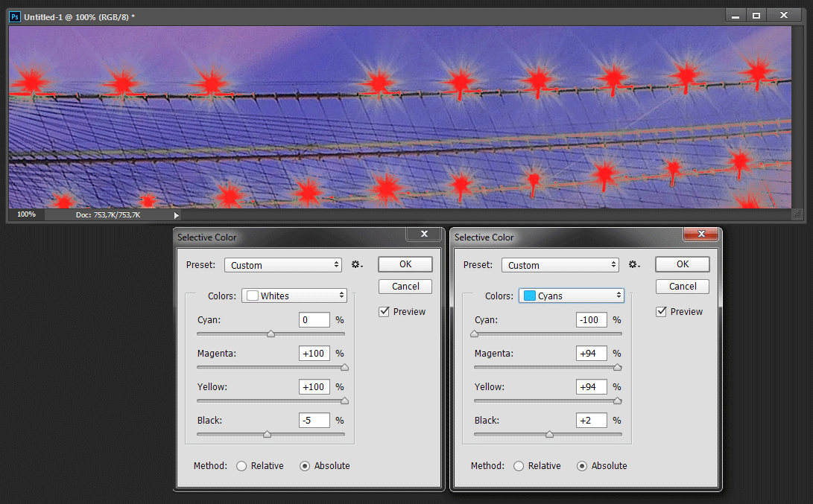Click the Photoshop Ps document icon
Image resolution: width=813 pixels, height=504 pixels.
15,16
